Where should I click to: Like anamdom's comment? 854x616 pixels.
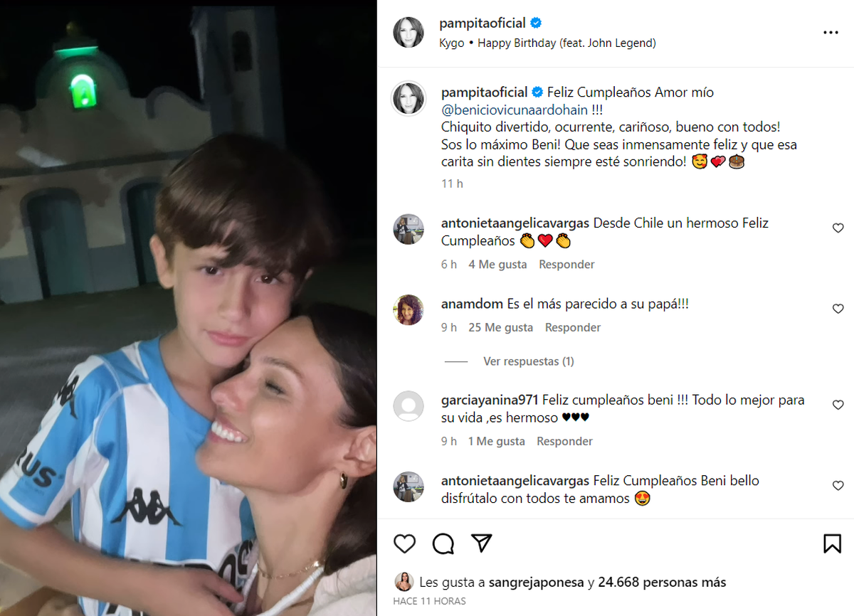coord(838,309)
